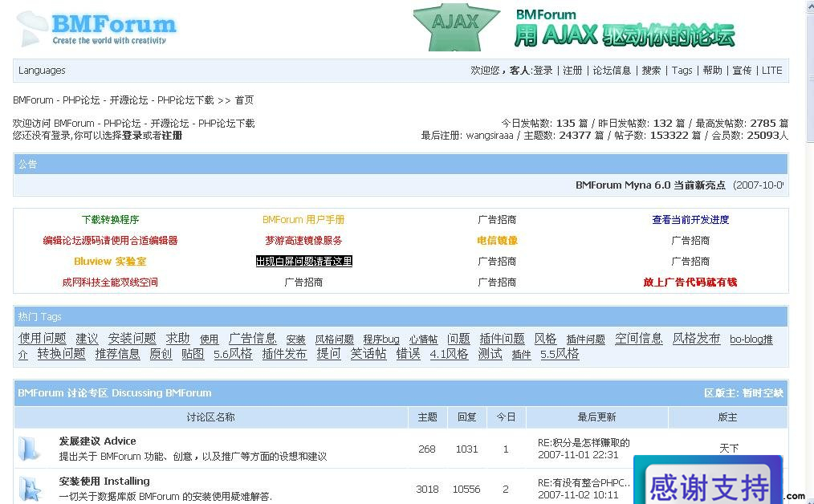This screenshot has height=504, width=814.
Task: Open the 帮助 navigation item
Action: pyautogui.click(x=713, y=71)
